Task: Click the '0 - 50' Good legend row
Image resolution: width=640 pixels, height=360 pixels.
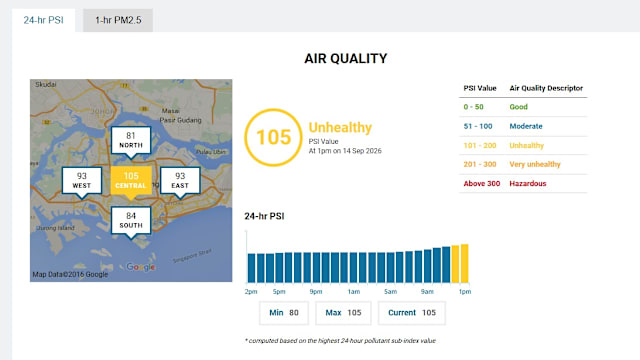Action: (x=523, y=107)
